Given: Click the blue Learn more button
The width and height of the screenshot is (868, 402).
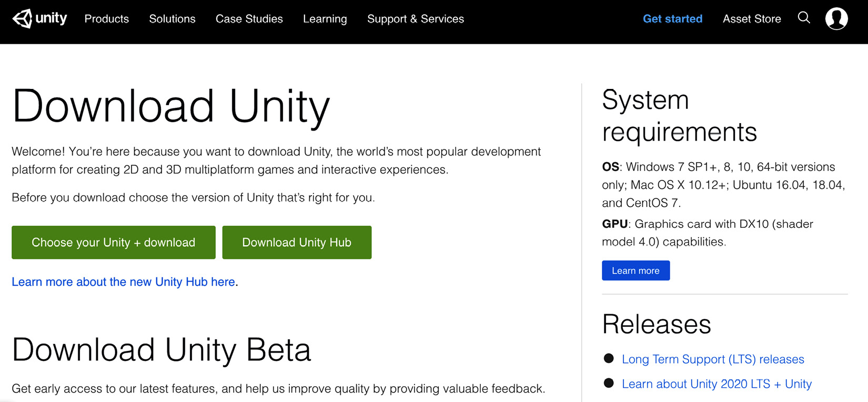Looking at the screenshot, I should [635, 270].
